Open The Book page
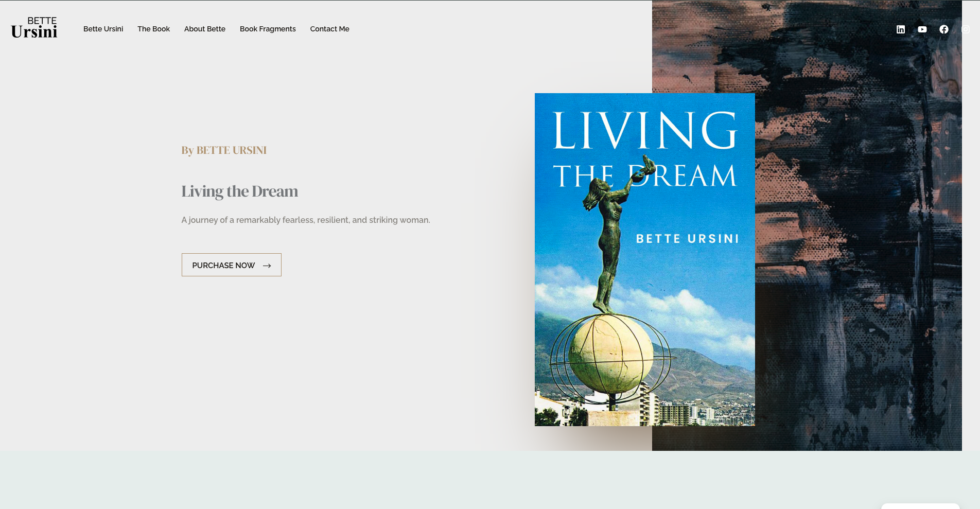 (x=153, y=29)
